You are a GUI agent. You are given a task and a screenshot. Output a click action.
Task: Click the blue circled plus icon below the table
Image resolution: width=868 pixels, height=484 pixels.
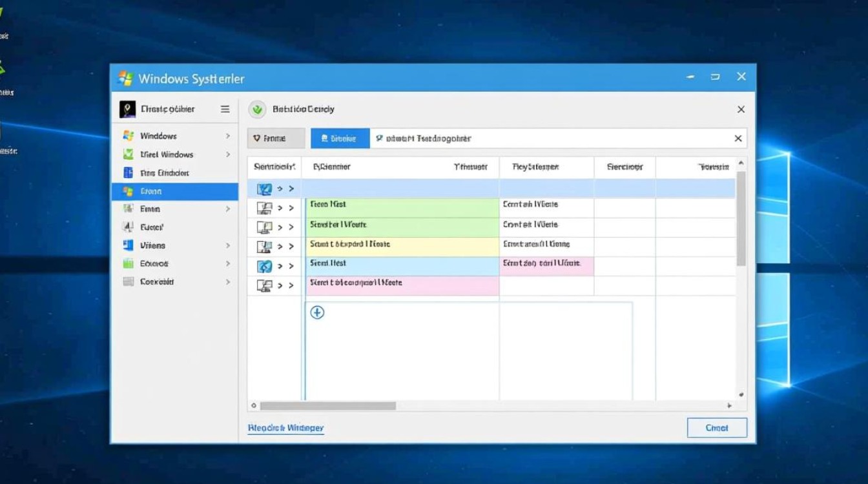[x=317, y=312]
